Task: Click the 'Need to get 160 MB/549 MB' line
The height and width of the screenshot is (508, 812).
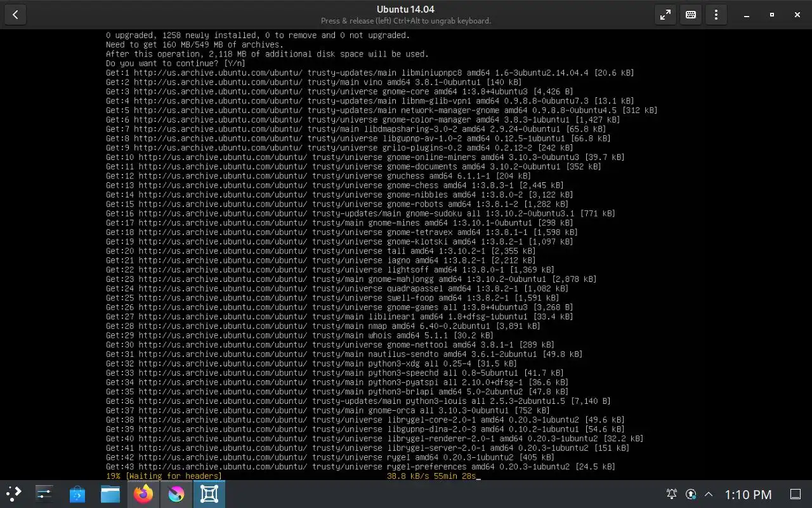Action: 195,45
